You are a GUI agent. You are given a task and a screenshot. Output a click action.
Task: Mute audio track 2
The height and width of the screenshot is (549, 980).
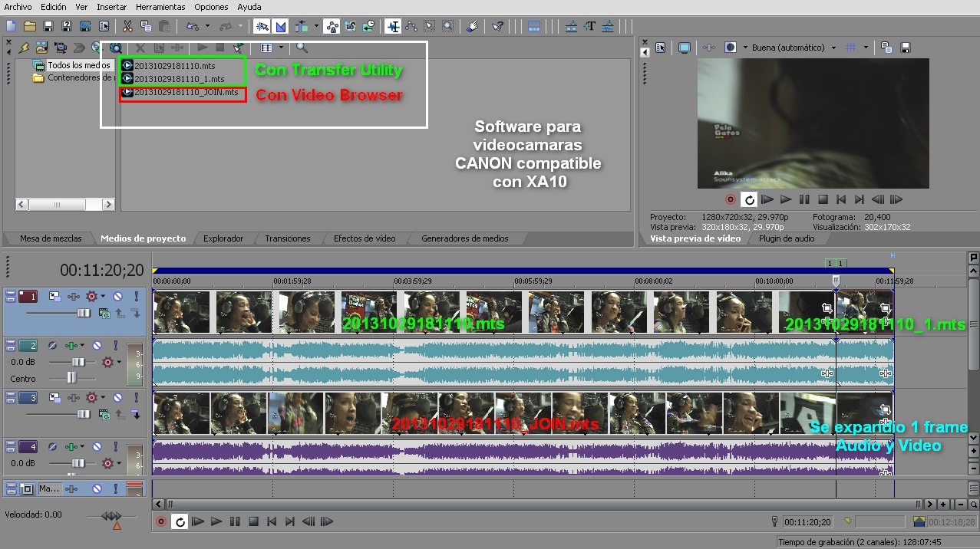tap(97, 346)
